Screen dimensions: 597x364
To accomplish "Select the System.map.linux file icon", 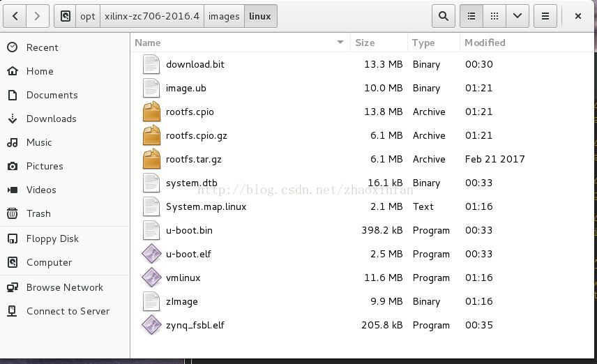I will point(151,206).
